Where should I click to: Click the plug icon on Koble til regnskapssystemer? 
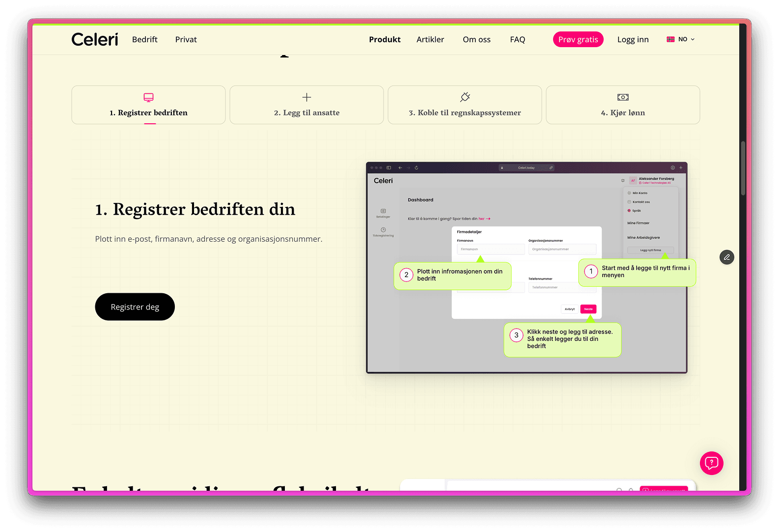coord(465,97)
